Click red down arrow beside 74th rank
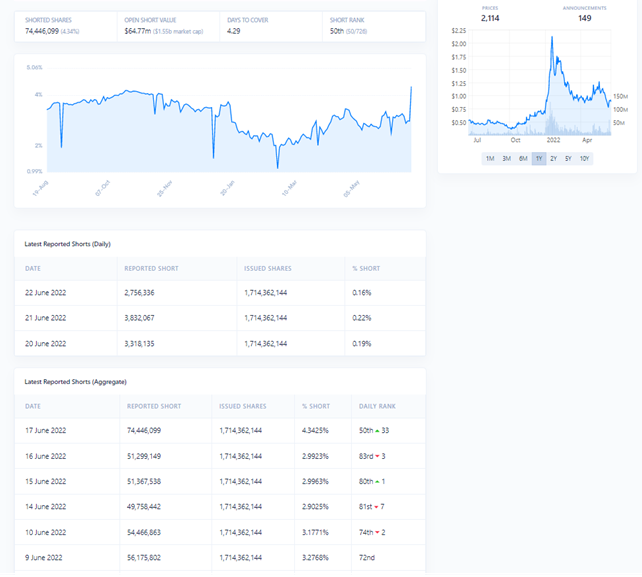The image size is (642, 577). pyautogui.click(x=377, y=534)
